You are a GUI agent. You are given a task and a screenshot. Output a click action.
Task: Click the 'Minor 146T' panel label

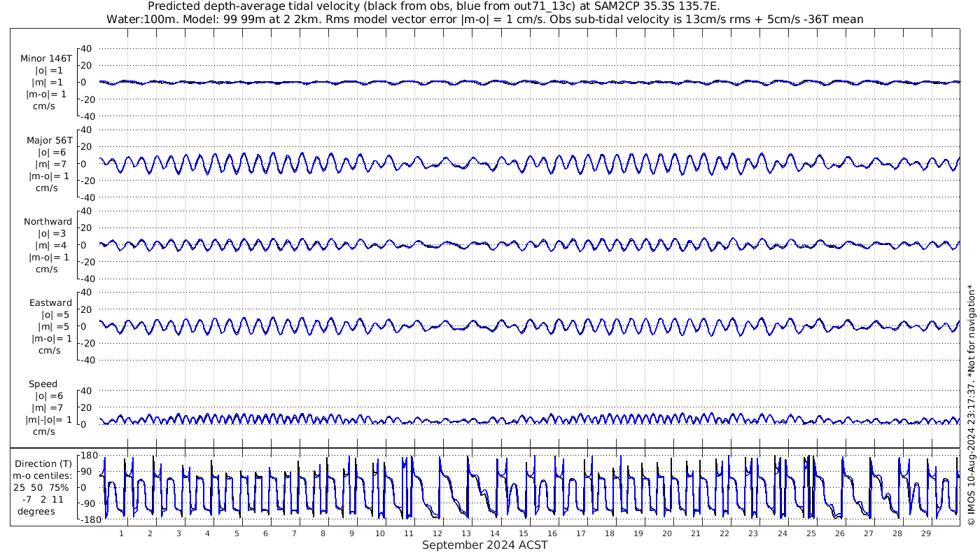pyautogui.click(x=46, y=59)
